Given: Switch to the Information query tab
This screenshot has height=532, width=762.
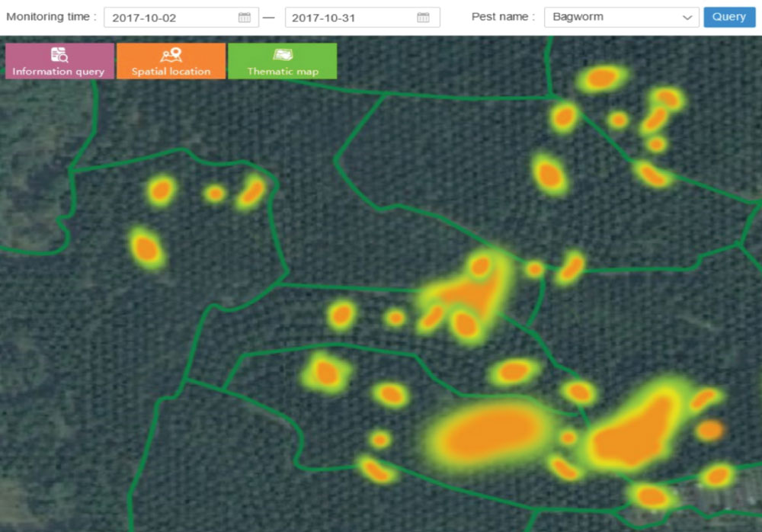Looking at the screenshot, I should tap(59, 62).
